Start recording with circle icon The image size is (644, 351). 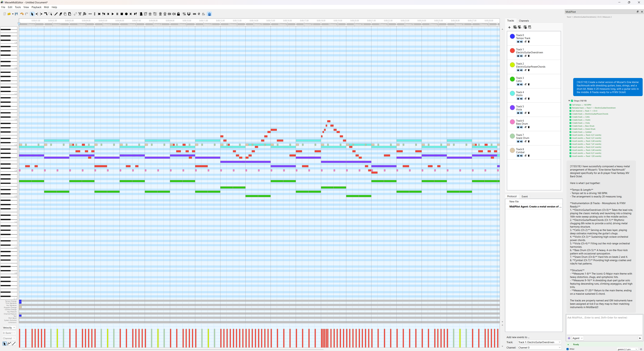[126, 14]
